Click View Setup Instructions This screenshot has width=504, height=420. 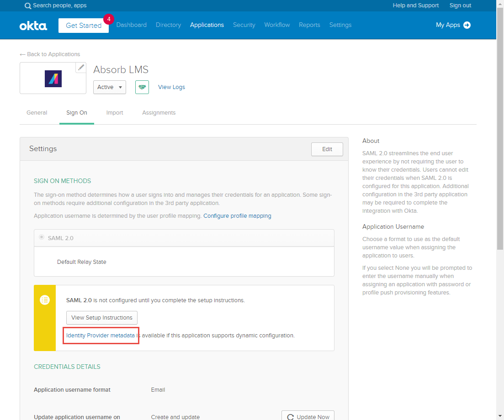pos(101,317)
